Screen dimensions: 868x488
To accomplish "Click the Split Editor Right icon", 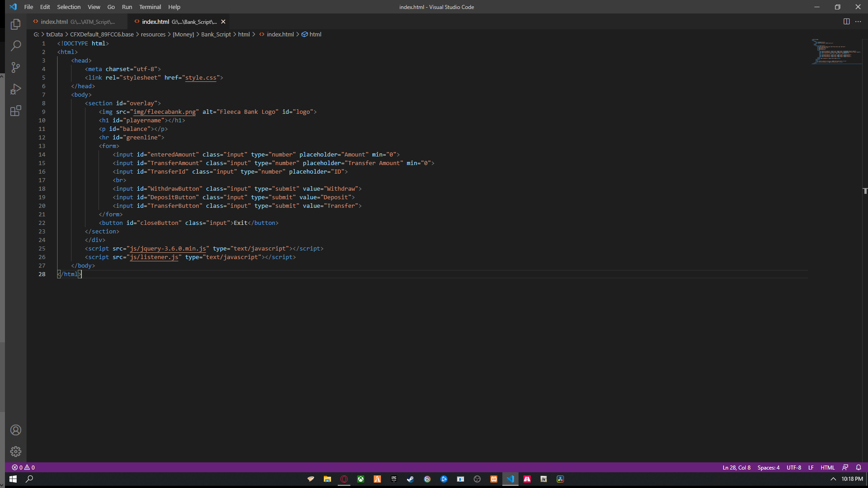I will tap(846, 22).
